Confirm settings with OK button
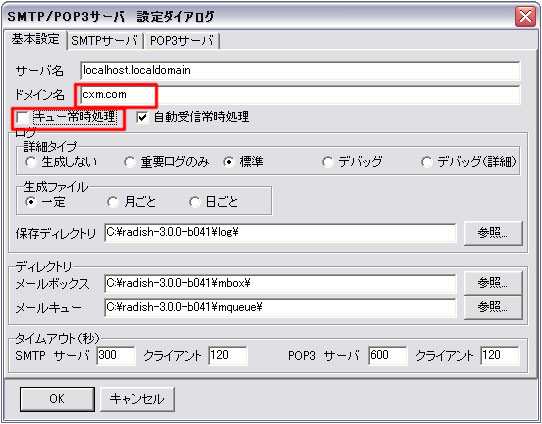 pyautogui.click(x=57, y=399)
